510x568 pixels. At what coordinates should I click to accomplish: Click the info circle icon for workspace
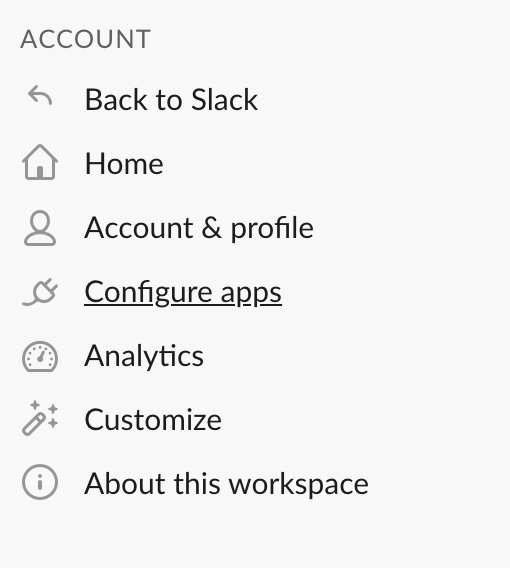coord(40,482)
